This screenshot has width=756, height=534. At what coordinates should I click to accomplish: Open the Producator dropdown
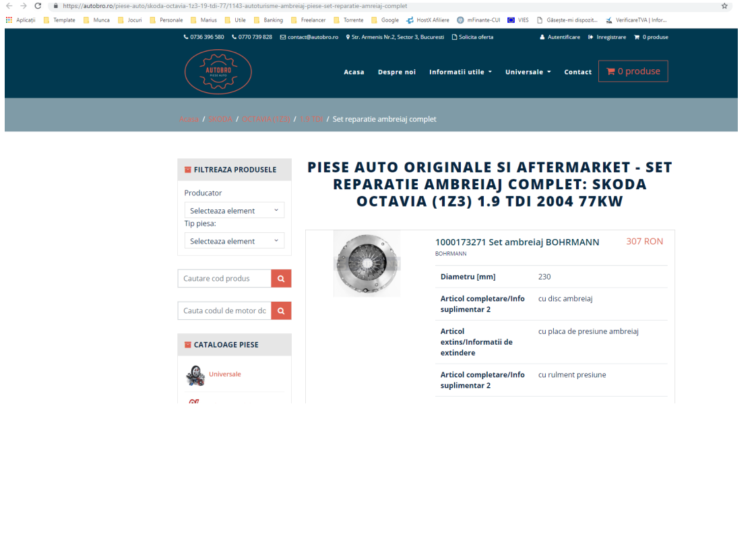234,211
